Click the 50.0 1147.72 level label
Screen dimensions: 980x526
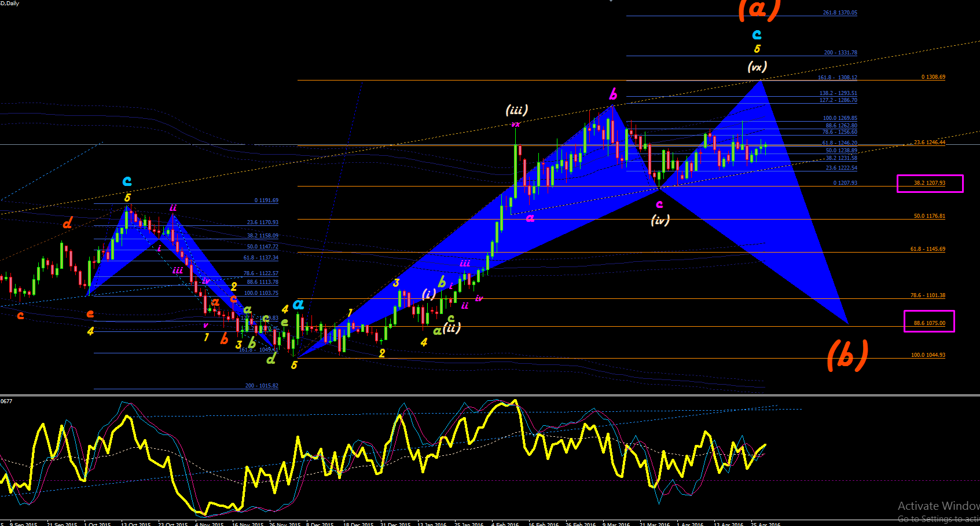(263, 247)
